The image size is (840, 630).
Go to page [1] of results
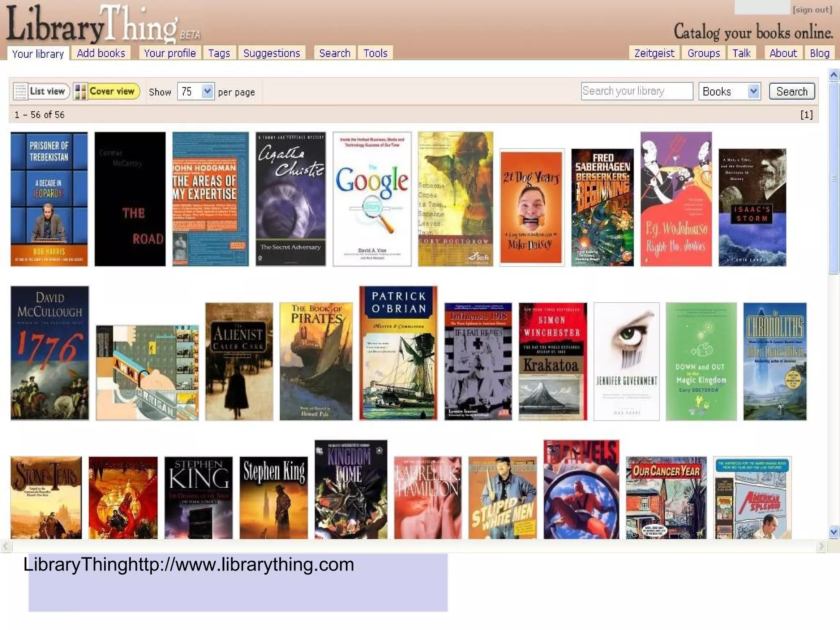pyautogui.click(x=806, y=115)
